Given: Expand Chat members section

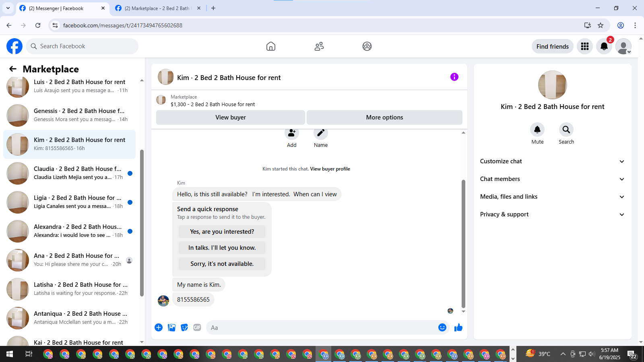Looking at the screenshot, I should pos(552,179).
